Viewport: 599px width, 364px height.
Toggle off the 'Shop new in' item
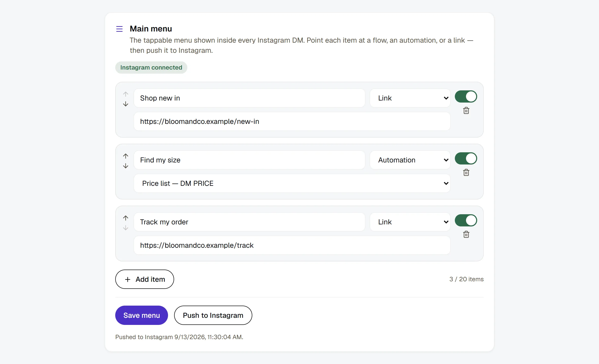(466, 96)
